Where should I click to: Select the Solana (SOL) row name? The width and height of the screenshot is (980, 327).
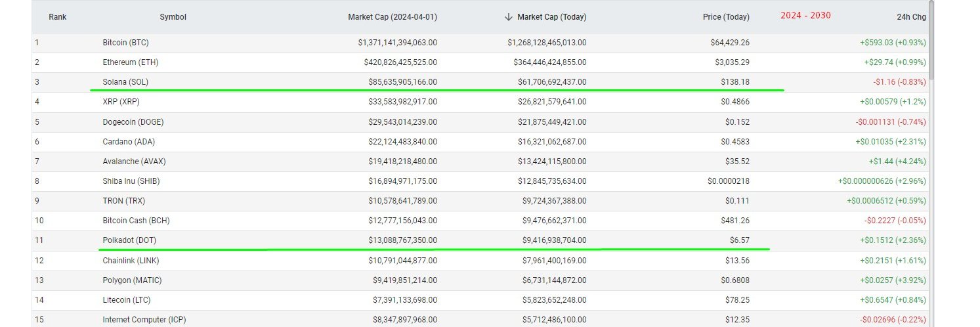tap(125, 82)
